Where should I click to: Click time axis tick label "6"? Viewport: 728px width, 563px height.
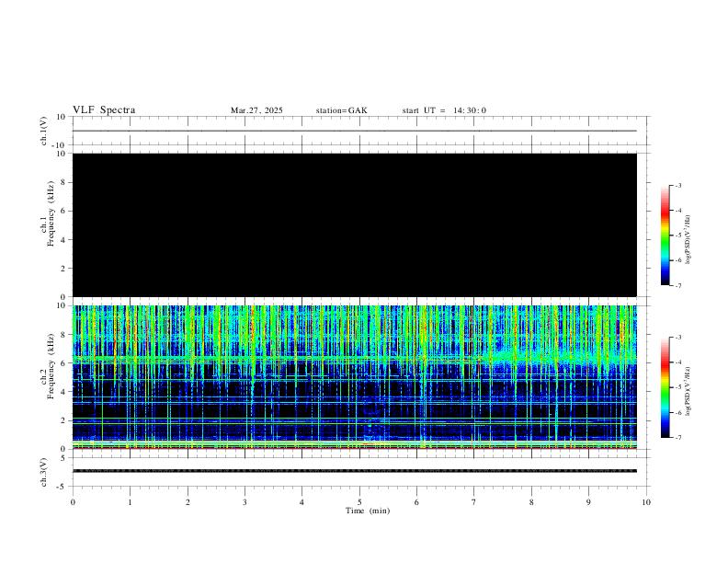coord(416,502)
